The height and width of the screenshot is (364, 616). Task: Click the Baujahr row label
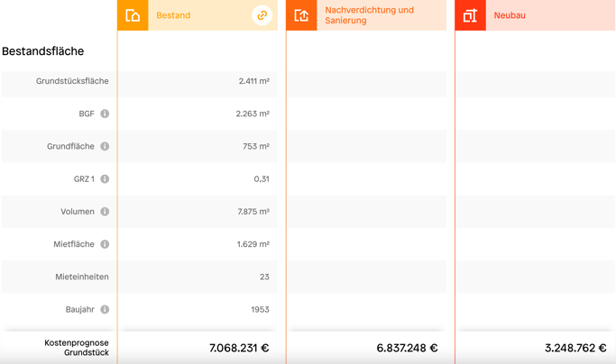tap(79, 309)
